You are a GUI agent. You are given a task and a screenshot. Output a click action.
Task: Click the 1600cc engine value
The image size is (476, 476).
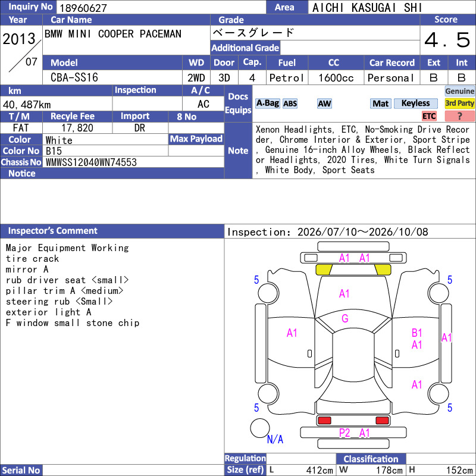[336, 78]
